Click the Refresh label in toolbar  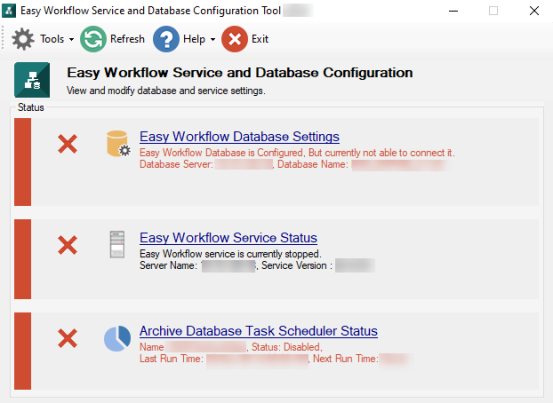(127, 39)
